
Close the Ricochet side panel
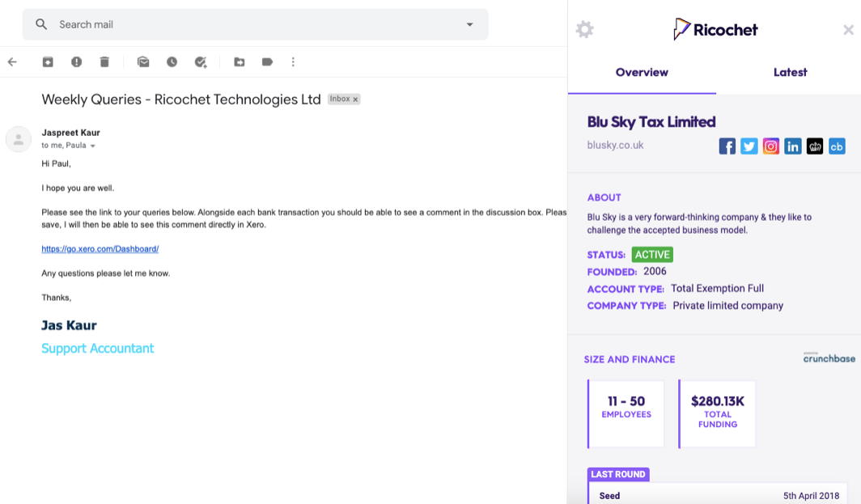coord(848,30)
